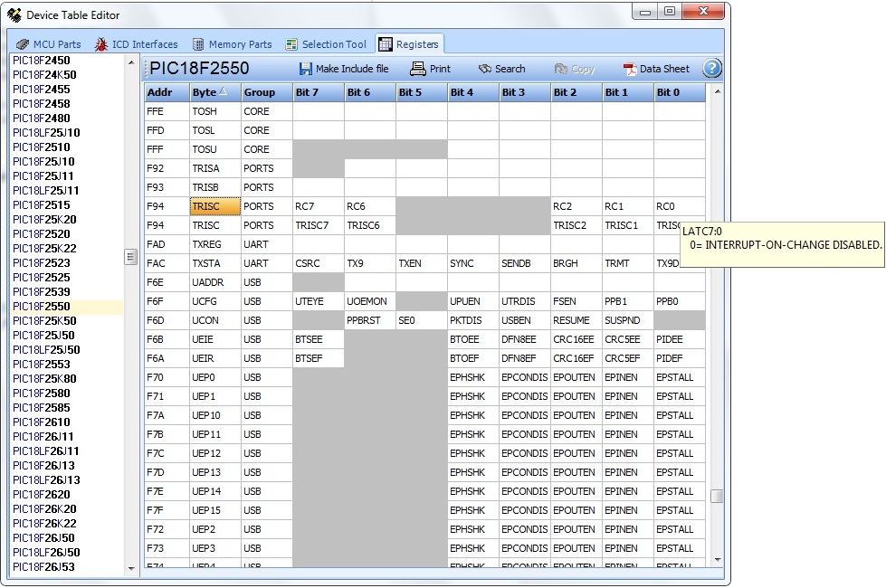The image size is (886, 588).
Task: Click the Group column header
Action: (x=265, y=92)
